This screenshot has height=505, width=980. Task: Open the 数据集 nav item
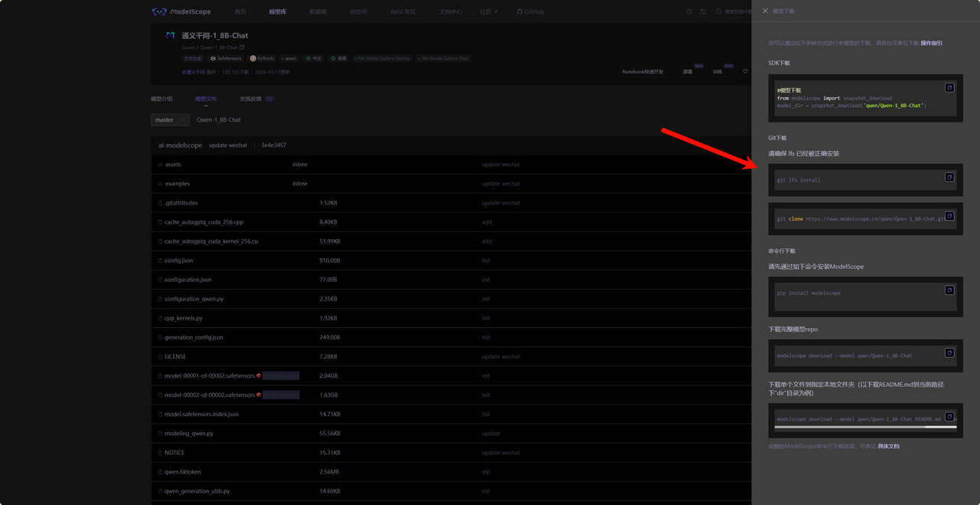(x=318, y=12)
